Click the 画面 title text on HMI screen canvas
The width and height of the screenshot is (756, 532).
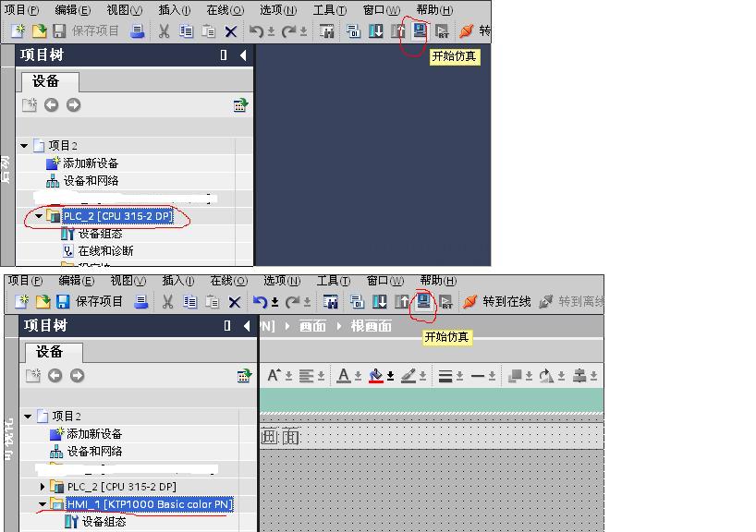tap(281, 437)
